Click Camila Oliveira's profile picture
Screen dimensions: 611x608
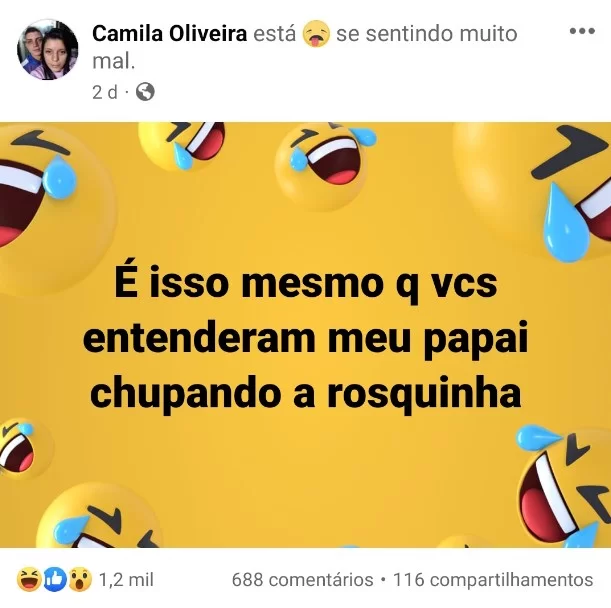[48, 49]
